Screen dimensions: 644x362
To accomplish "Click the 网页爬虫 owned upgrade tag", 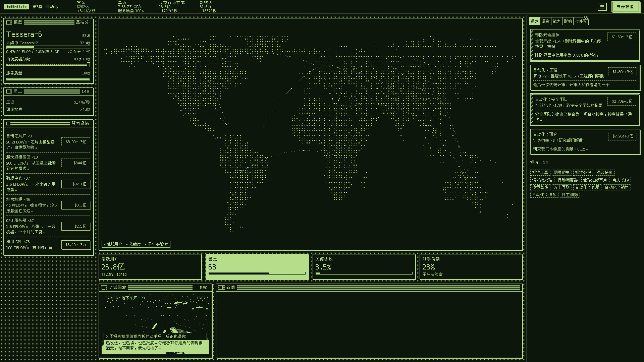I will click(561, 173).
